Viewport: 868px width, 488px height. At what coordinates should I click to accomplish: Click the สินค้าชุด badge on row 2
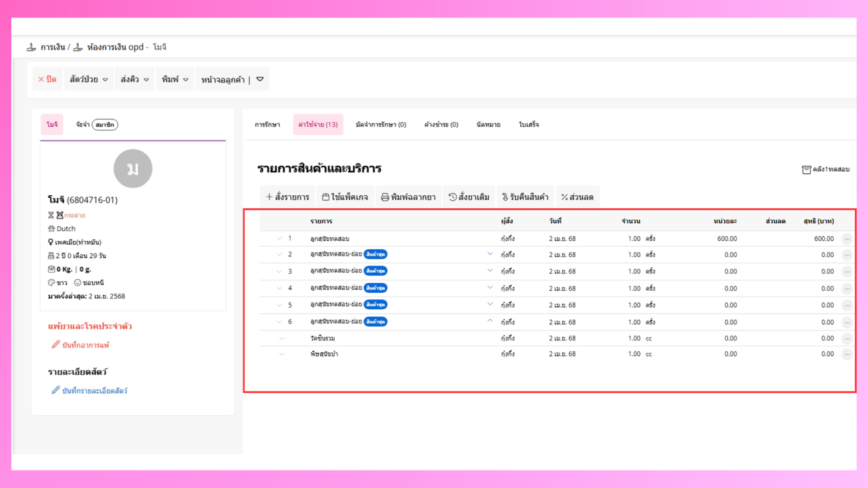point(376,254)
